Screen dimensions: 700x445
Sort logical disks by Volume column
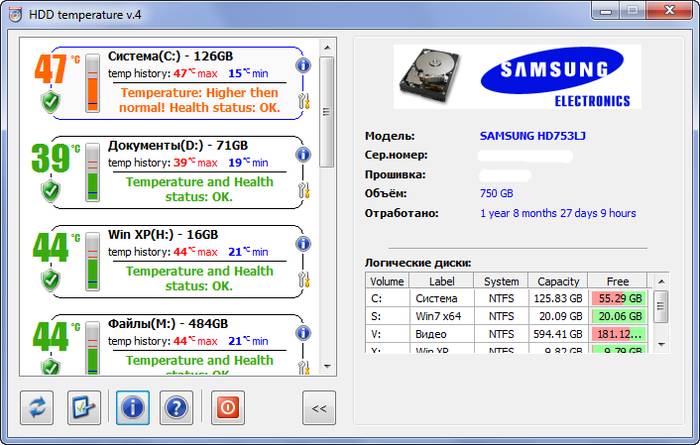[x=387, y=281]
